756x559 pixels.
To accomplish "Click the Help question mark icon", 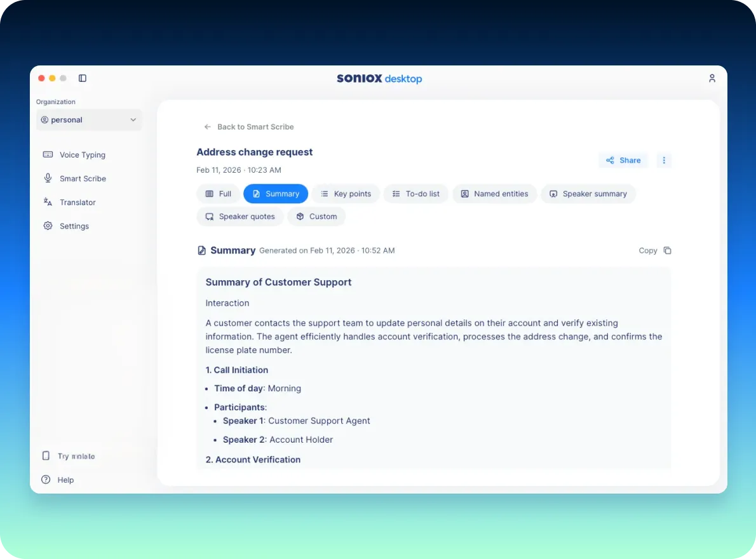I will pos(46,480).
